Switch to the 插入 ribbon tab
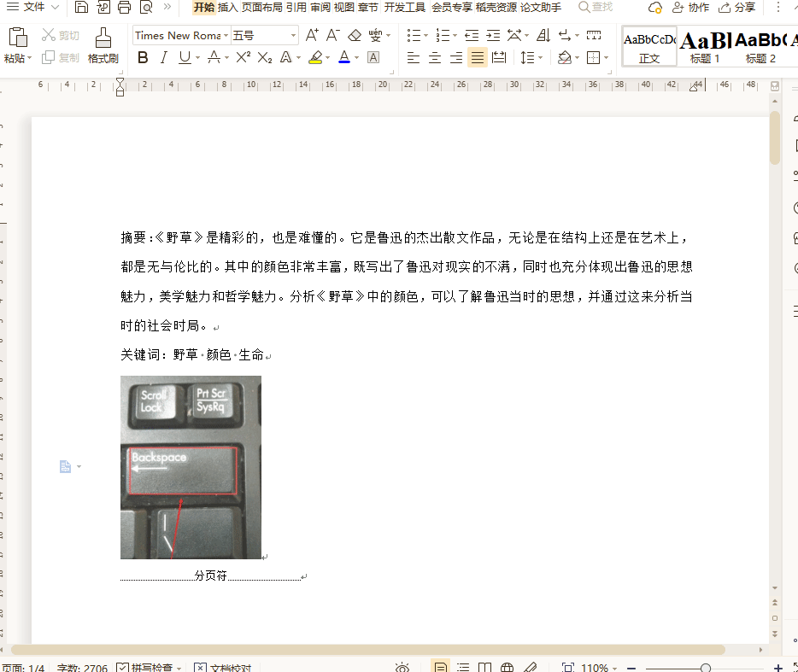 coord(227,8)
